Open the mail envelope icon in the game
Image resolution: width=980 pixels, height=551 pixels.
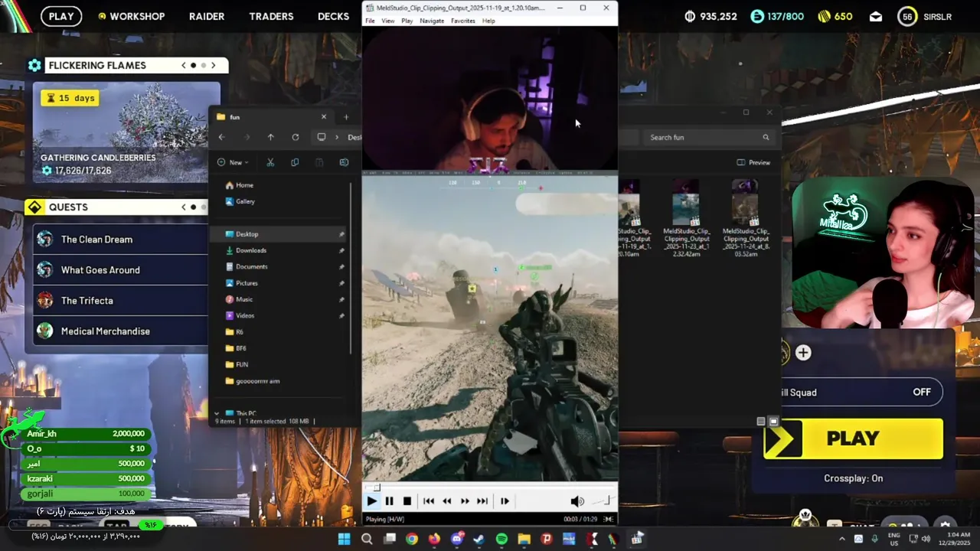[876, 16]
